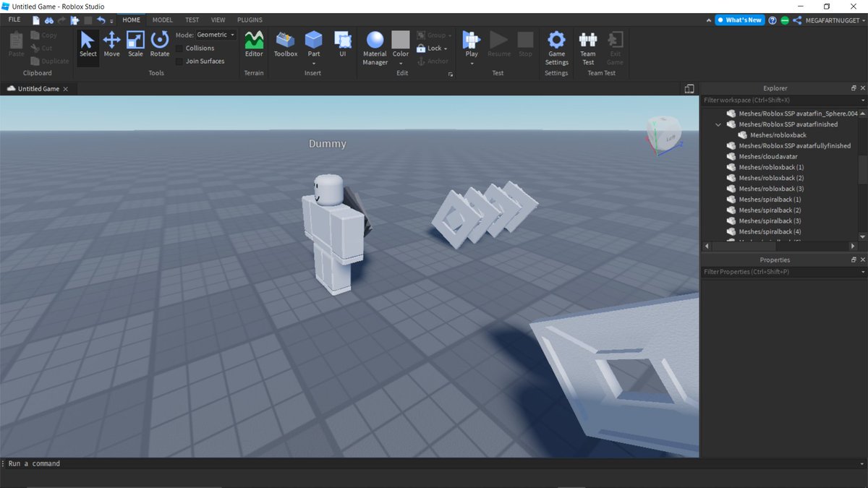The width and height of the screenshot is (868, 488).
Task: Click the binoculars find icon
Action: coord(48,20)
